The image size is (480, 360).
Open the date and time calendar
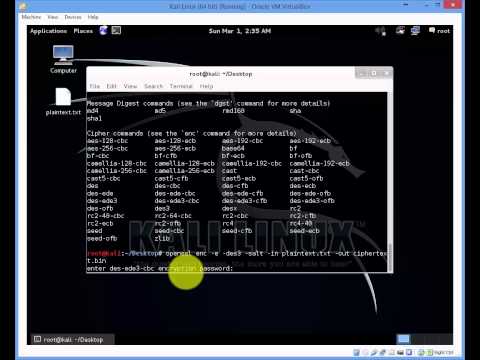240,31
